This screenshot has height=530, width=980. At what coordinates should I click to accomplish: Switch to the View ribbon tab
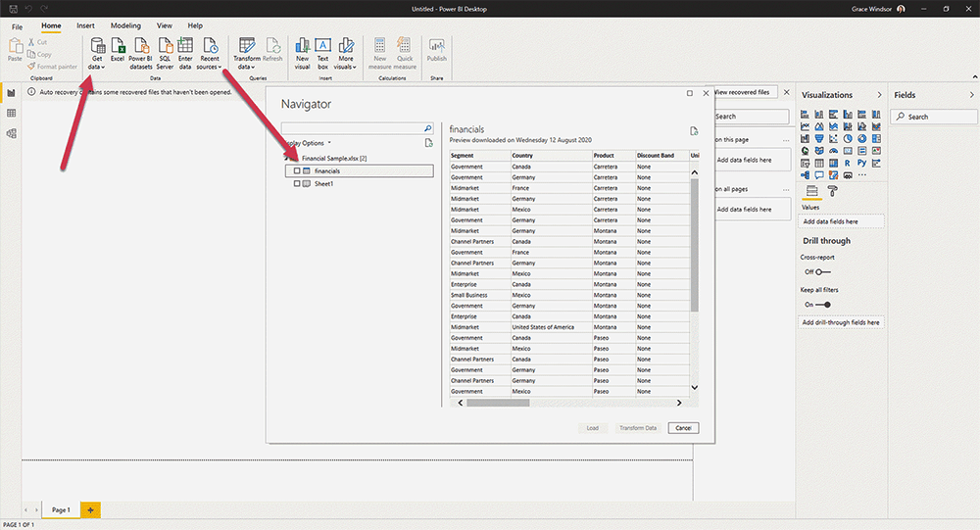click(165, 25)
